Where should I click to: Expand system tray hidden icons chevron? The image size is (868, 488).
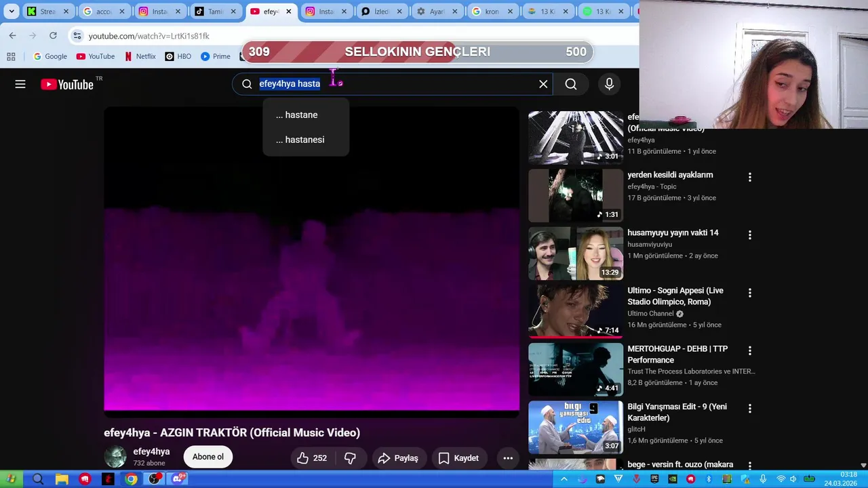tap(564, 479)
